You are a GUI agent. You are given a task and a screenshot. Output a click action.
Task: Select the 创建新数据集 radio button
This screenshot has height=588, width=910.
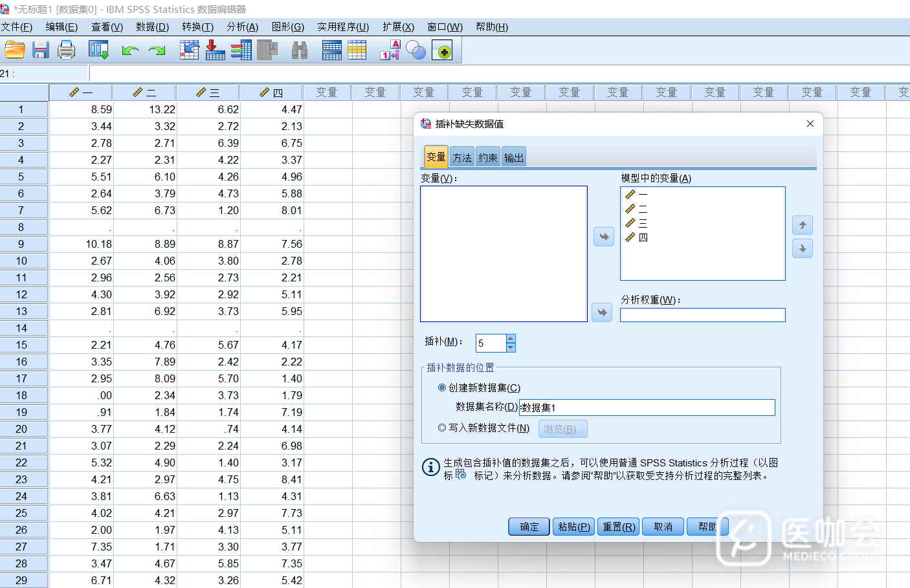pos(442,388)
